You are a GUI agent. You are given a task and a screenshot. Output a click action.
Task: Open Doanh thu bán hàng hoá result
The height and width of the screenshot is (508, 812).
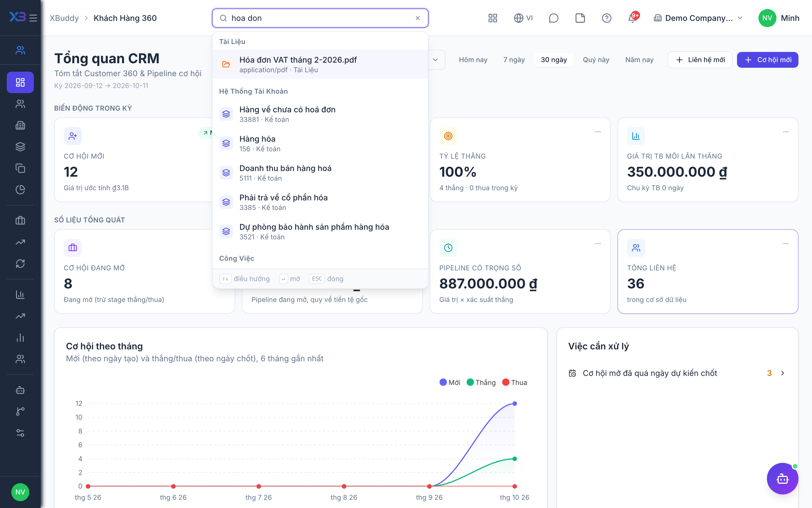click(x=320, y=173)
